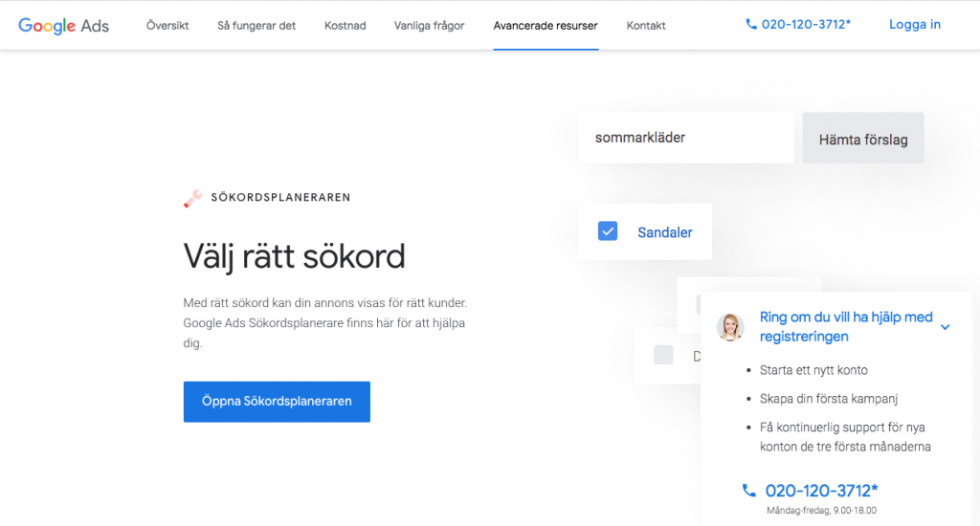This screenshot has width=980, height=526.
Task: Click the Sandaler keyword label
Action: pos(664,232)
